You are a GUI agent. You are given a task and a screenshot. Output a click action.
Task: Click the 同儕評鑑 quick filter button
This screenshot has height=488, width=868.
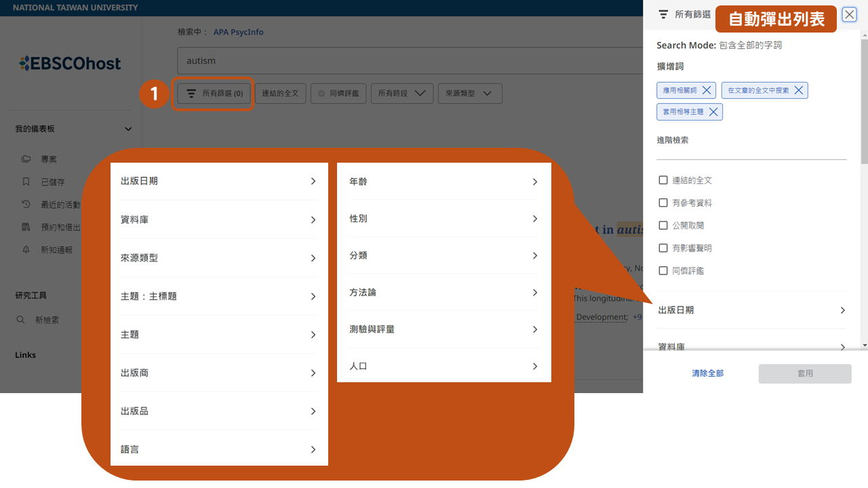pyautogui.click(x=339, y=94)
